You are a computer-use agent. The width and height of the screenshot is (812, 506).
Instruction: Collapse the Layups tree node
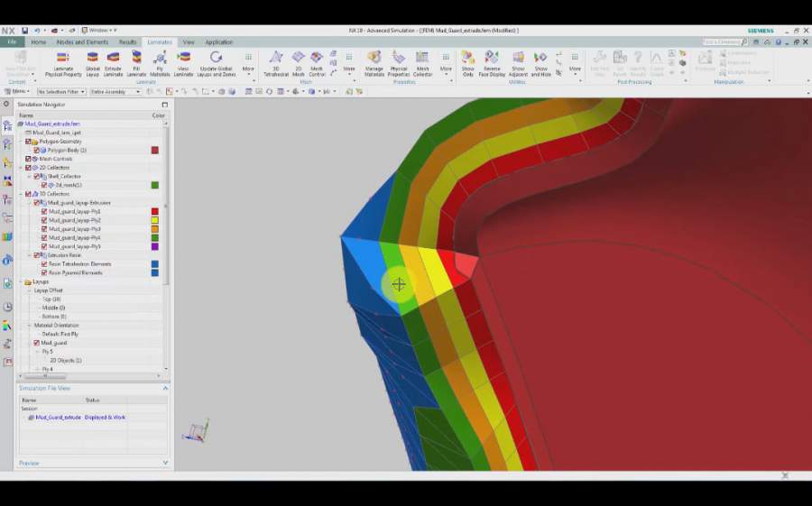[x=21, y=281]
